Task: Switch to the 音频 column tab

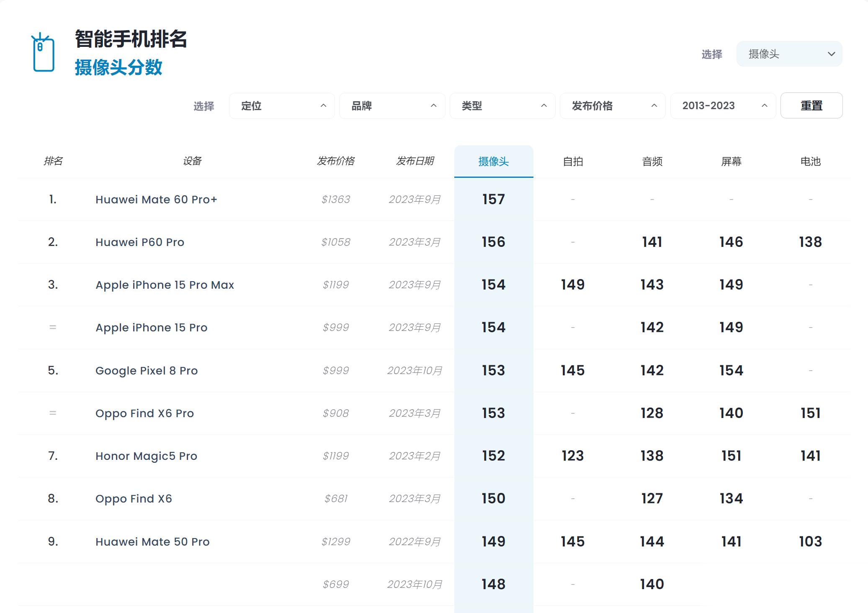Action: pos(652,162)
